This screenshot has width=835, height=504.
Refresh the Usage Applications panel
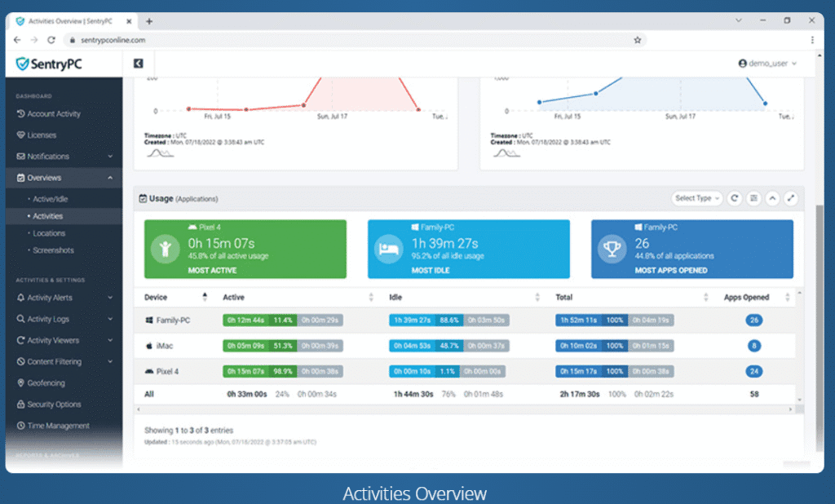[x=735, y=198]
